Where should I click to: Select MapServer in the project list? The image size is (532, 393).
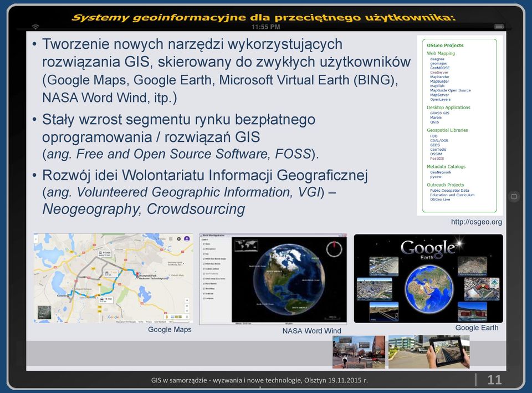coord(439,95)
